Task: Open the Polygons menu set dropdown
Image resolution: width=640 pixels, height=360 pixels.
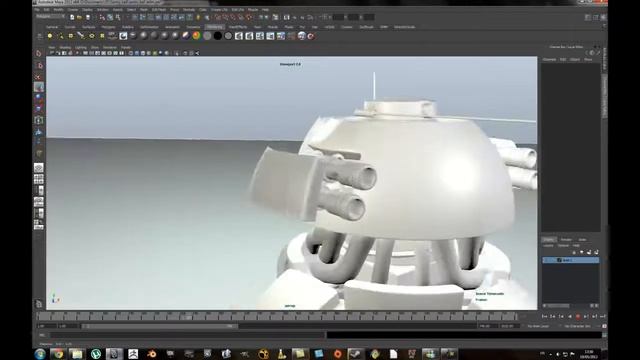Action: 51,17
